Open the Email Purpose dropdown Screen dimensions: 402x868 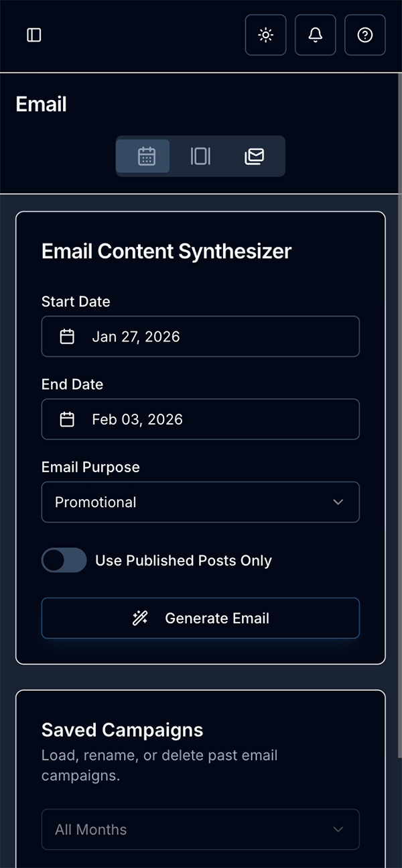tap(200, 502)
